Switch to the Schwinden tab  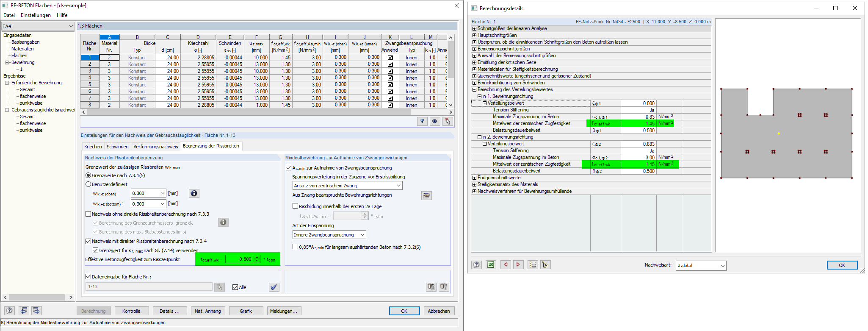coord(117,147)
